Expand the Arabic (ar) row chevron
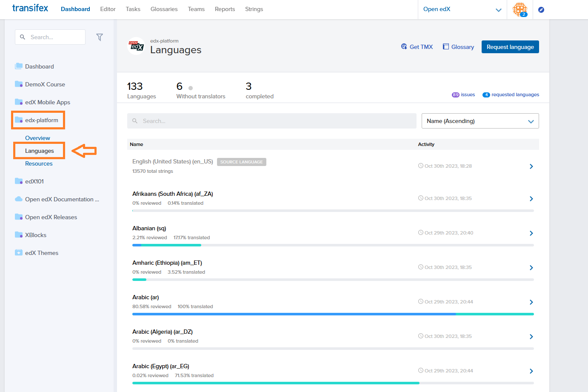The image size is (588, 392). coord(531,302)
